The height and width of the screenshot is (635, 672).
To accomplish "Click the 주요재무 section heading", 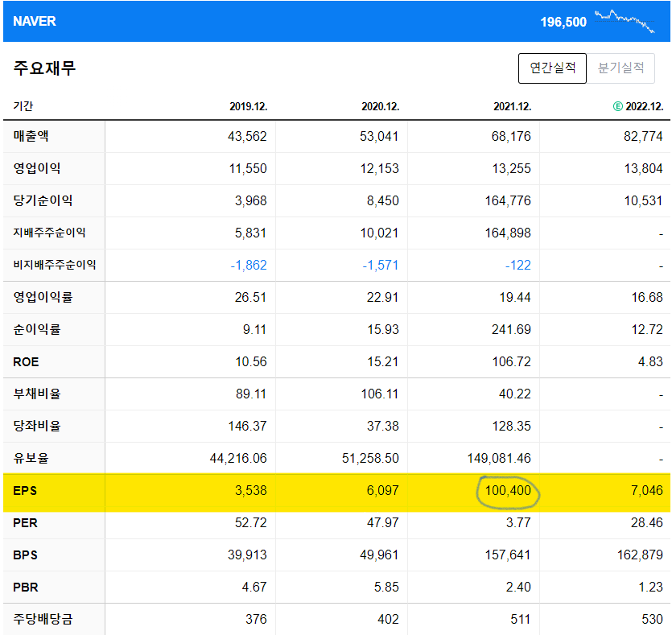I will [44, 68].
